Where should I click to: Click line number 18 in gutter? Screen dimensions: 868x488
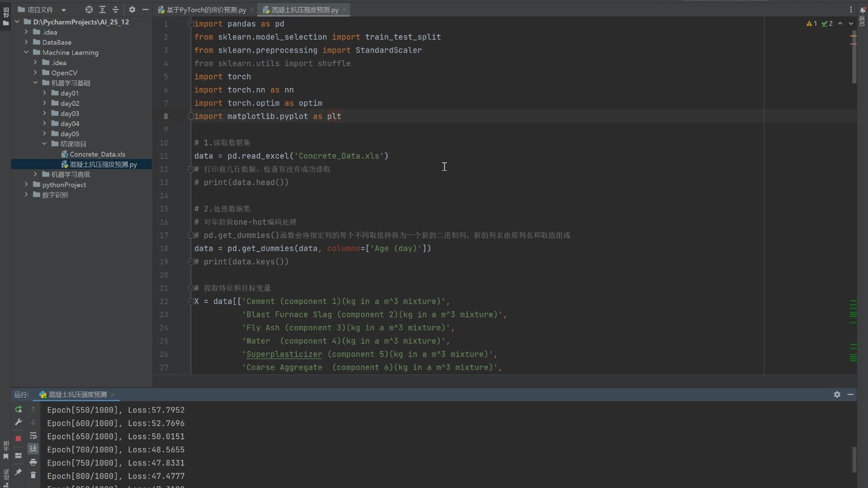pyautogui.click(x=164, y=249)
